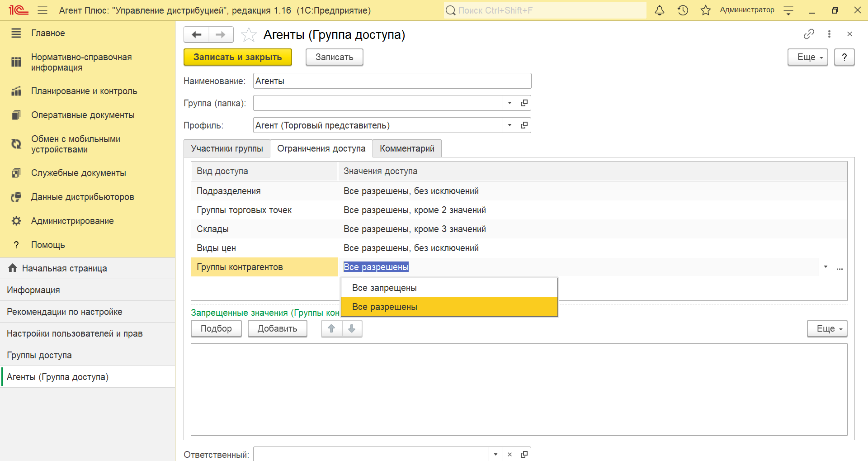Open the history clock icon
868x461 pixels.
[x=683, y=10]
